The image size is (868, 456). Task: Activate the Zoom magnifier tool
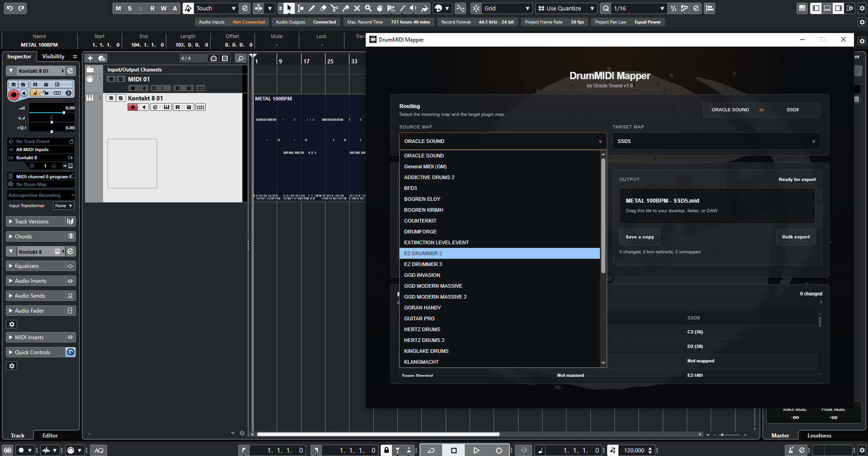coord(368,8)
